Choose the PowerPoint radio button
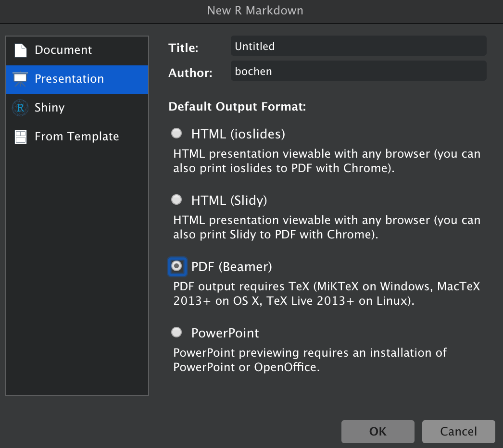 (x=177, y=332)
